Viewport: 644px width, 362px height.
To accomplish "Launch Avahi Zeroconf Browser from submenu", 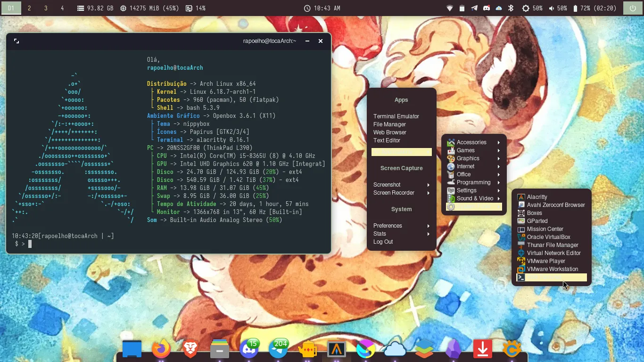I will 551,205.
